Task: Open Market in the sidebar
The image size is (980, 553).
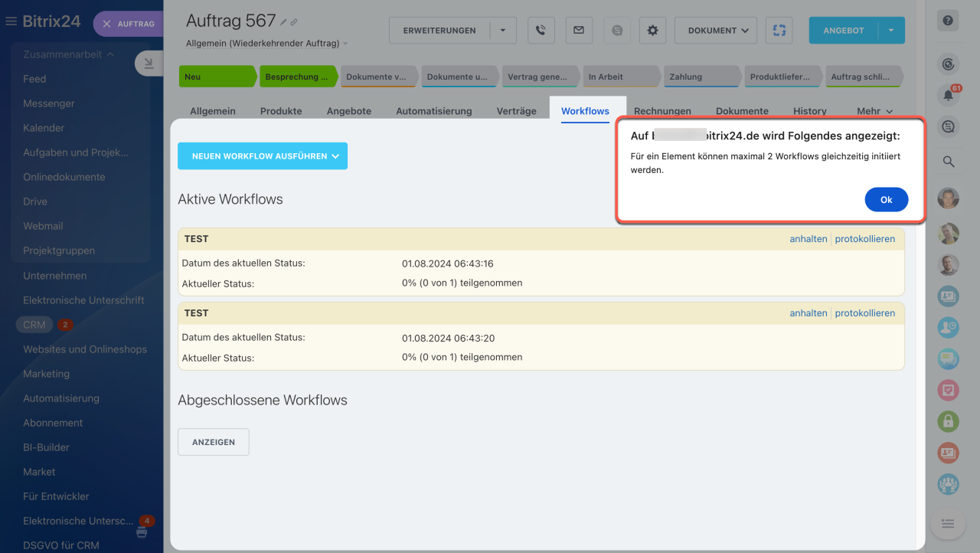Action: click(39, 472)
